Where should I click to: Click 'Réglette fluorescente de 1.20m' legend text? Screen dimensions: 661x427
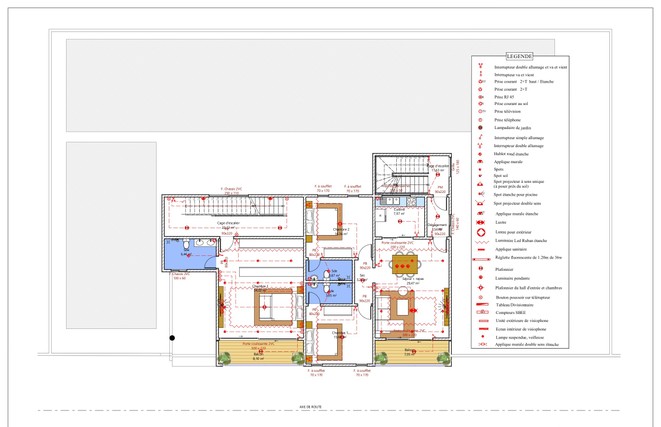click(x=529, y=257)
